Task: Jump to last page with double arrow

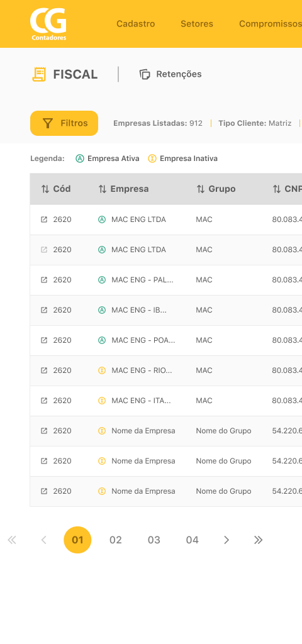Action: [x=258, y=540]
